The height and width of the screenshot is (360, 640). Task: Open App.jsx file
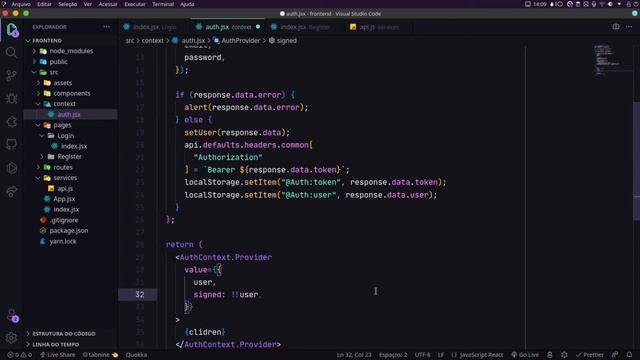click(x=71, y=199)
